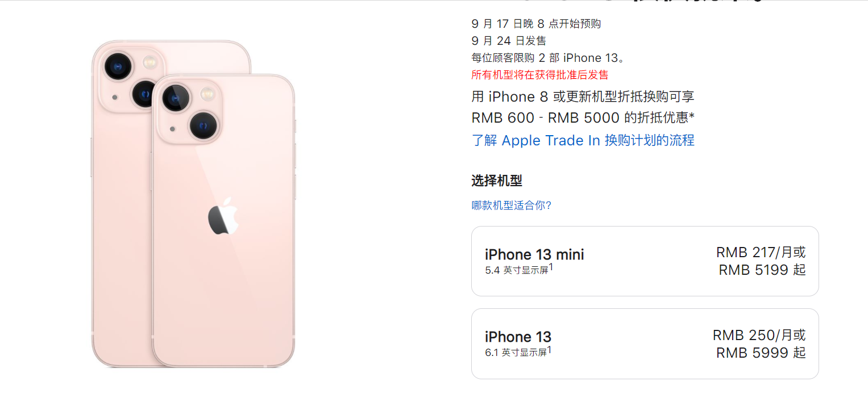This screenshot has height=398, width=868.
Task: Open footnote 1 beside 6.1 英寸显示屏
Action: (x=549, y=349)
